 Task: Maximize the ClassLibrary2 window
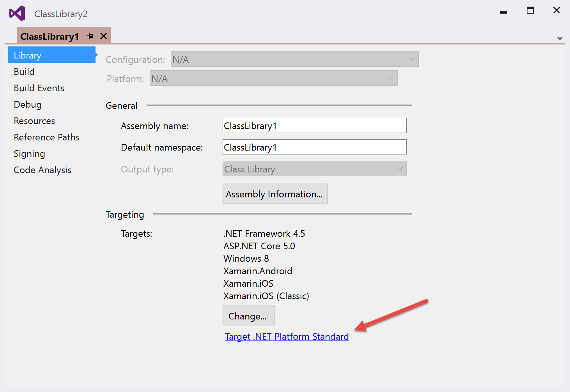pos(530,10)
